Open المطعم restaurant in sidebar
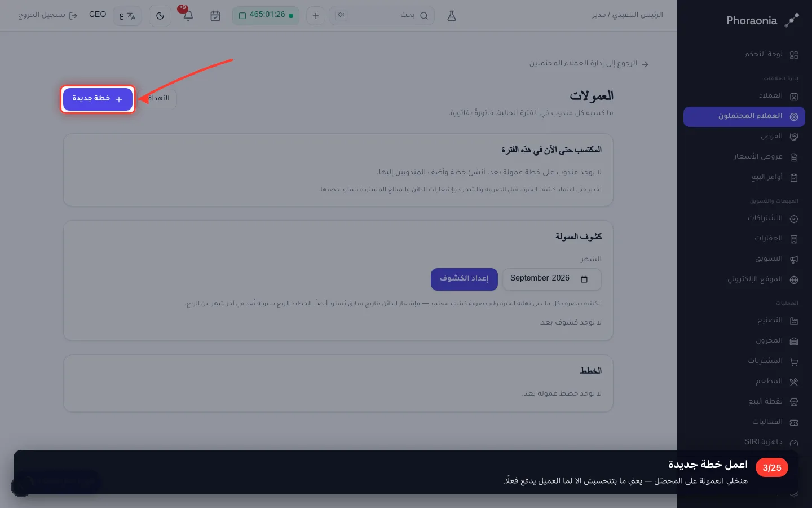 [744, 382]
